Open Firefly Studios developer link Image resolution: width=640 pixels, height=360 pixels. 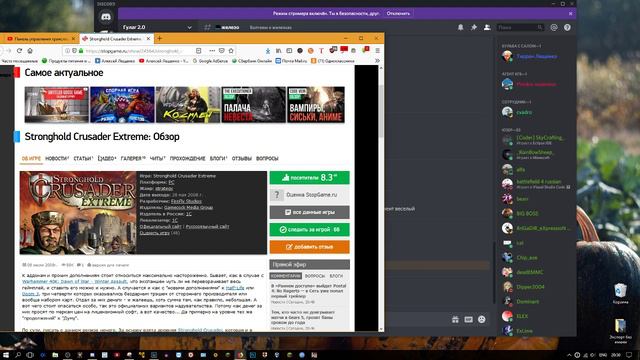186,201
